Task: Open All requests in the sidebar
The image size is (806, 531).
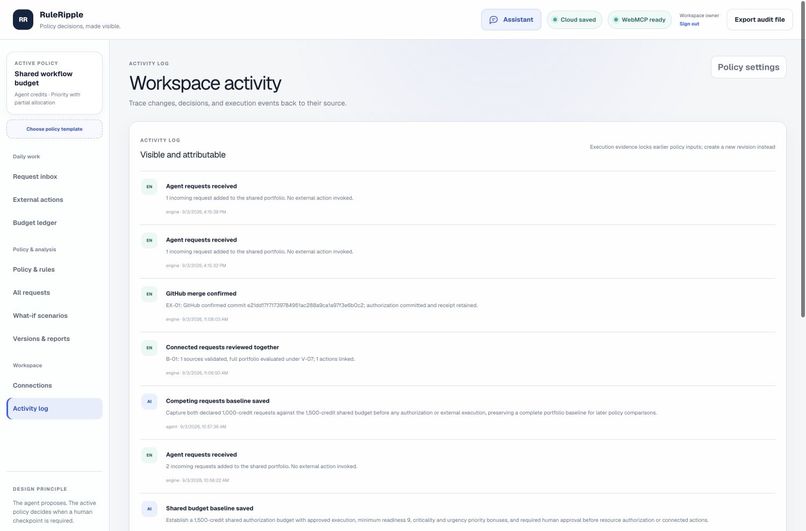Action: pos(54,292)
